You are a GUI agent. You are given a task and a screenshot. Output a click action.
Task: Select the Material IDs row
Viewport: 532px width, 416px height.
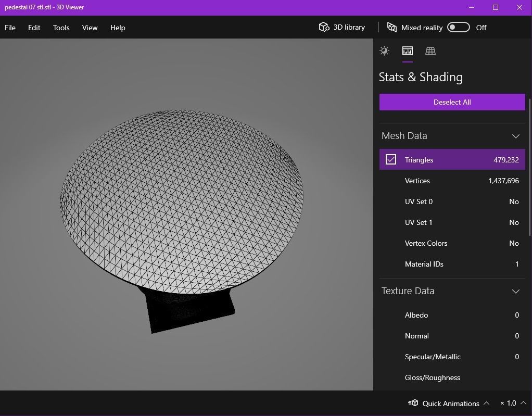coord(452,264)
